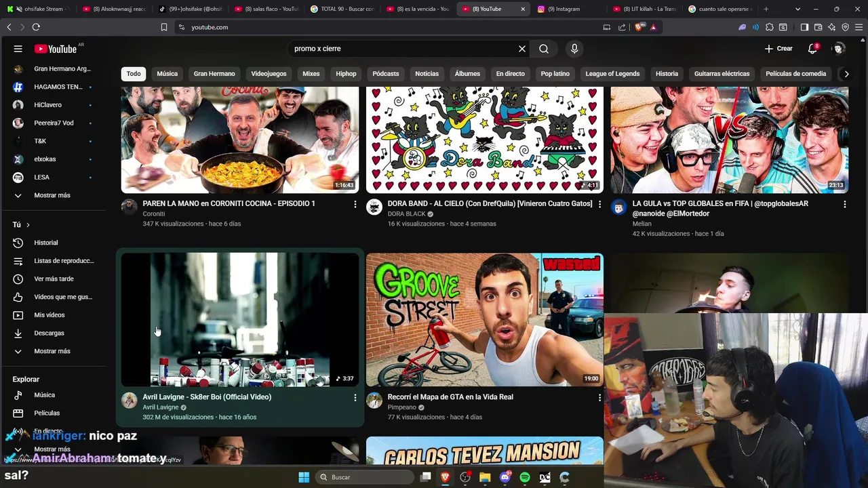Open Discord from the taskbar
This screenshot has width=868, height=488.
tap(505, 477)
